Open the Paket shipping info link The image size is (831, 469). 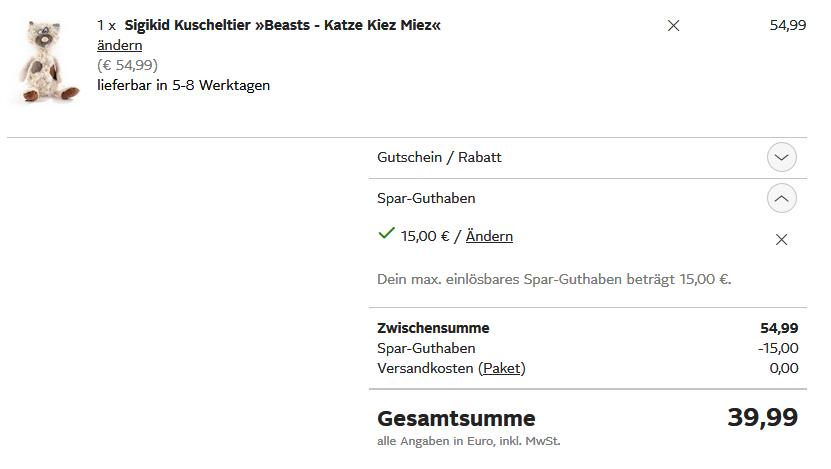[502, 368]
